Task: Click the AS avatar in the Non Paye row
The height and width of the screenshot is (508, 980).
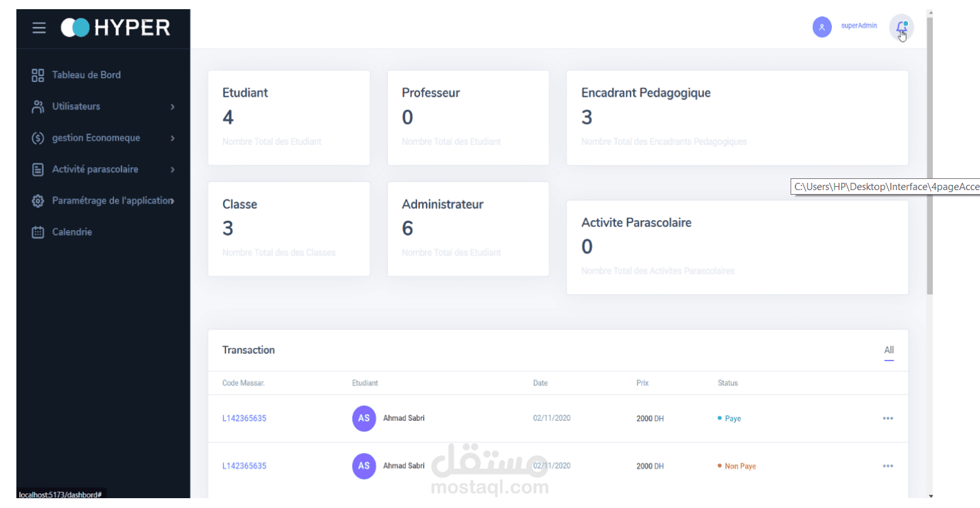Action: [364, 466]
